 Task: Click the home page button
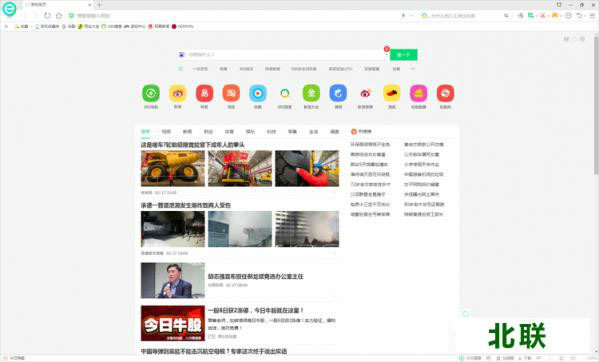click(59, 16)
